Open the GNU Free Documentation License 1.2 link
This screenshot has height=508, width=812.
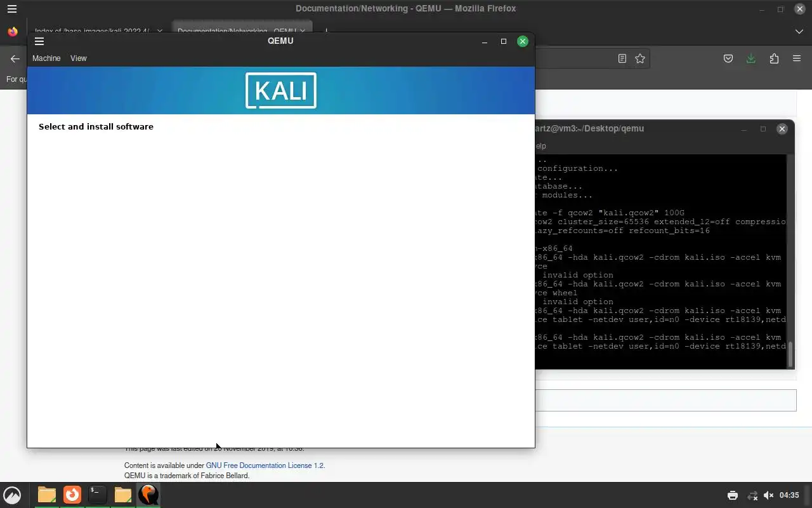pyautogui.click(x=265, y=465)
